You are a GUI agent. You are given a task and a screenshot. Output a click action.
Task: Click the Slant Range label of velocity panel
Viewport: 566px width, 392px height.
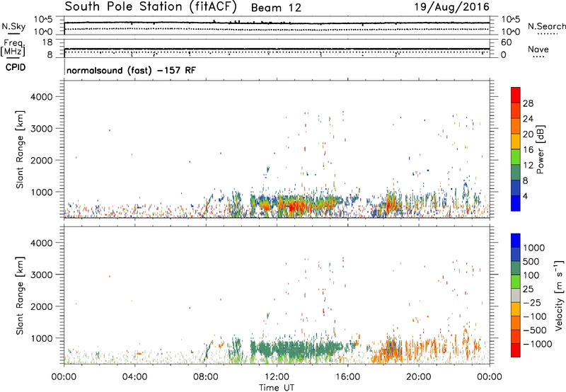point(20,296)
